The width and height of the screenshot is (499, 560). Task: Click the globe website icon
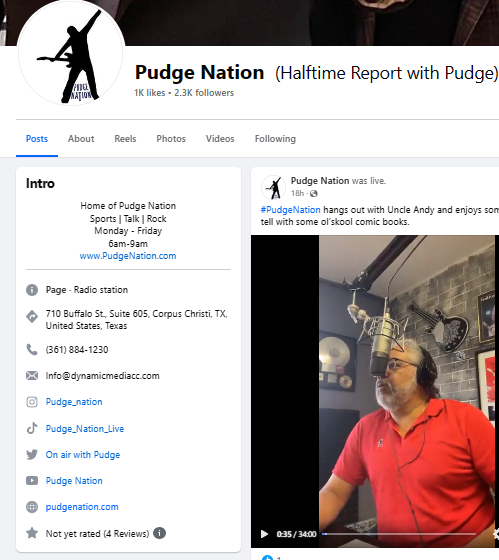32,507
